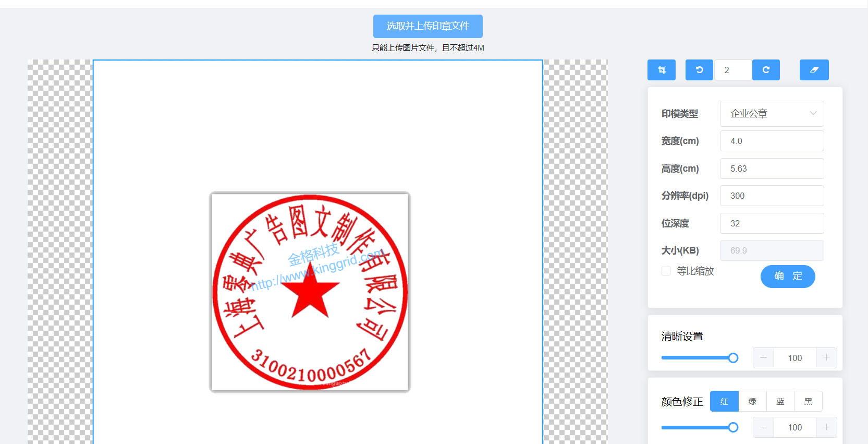Viewport: 868px width, 444px height.
Task: Enable the 等比缩放 checkbox
Action: tap(666, 271)
